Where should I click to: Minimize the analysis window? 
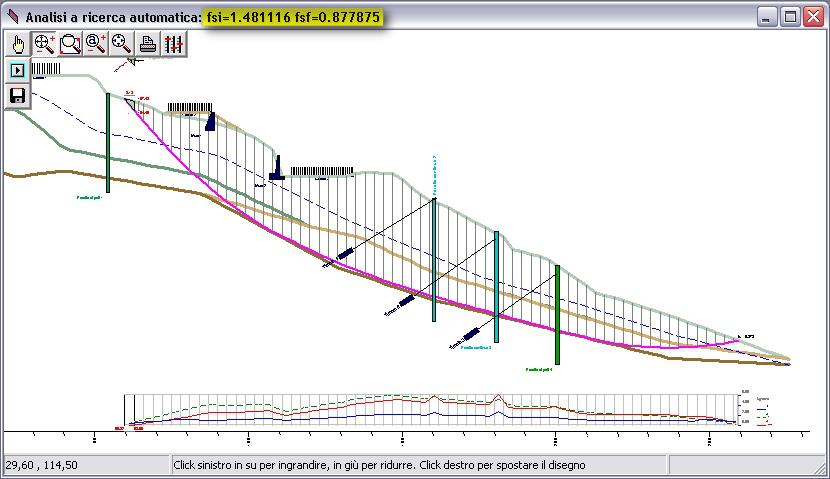766,16
